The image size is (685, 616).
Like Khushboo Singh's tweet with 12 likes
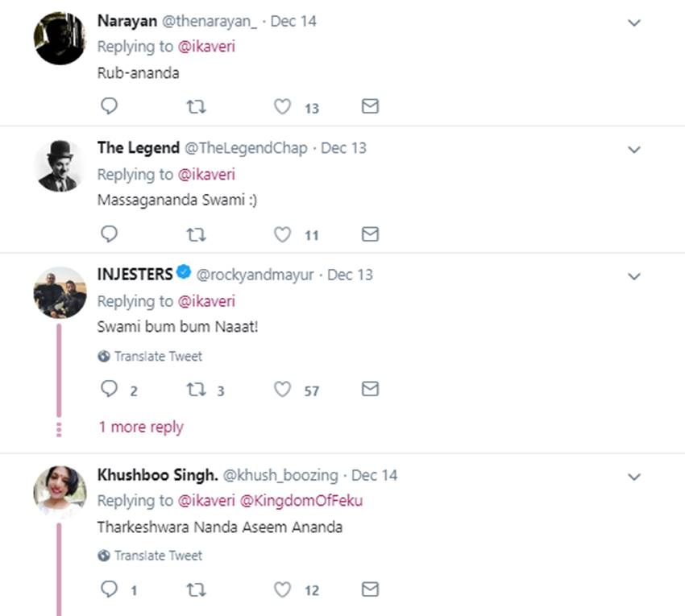pos(282,589)
